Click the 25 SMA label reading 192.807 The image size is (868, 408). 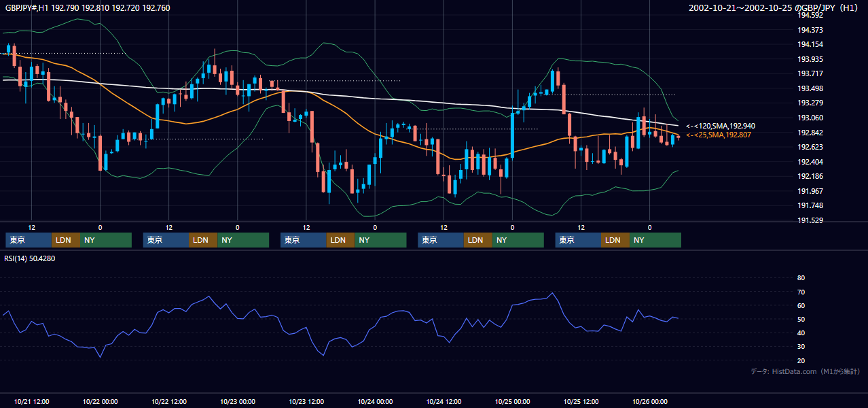719,135
